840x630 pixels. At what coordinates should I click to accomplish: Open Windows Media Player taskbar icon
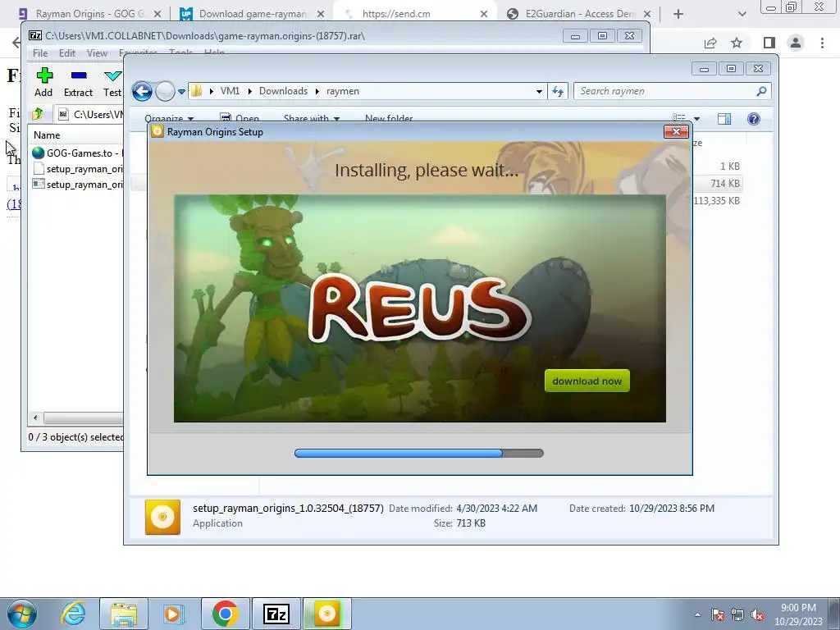173,614
